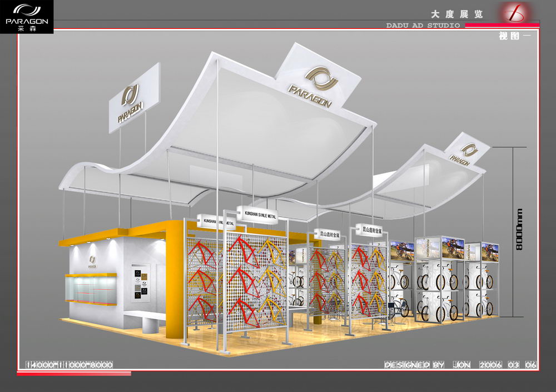Click the small PARAGON logo on the white booth wall
This screenshot has width=556, height=392.
[92, 261]
